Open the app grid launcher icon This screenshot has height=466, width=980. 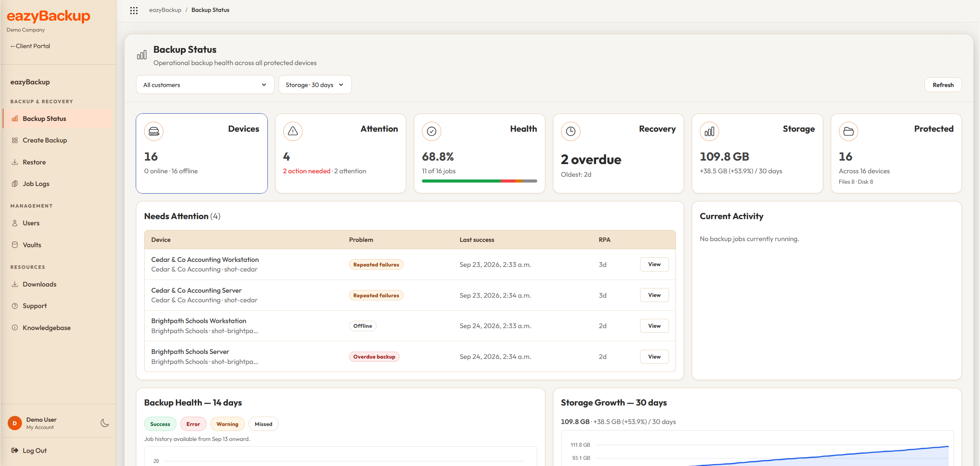[x=134, y=10]
